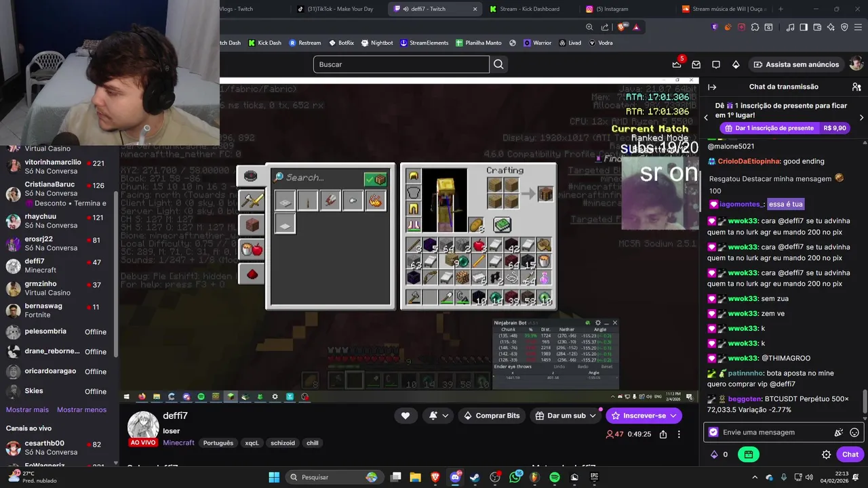Collapse the chat panel arrow icon
This screenshot has height=488, width=868.
712,87
